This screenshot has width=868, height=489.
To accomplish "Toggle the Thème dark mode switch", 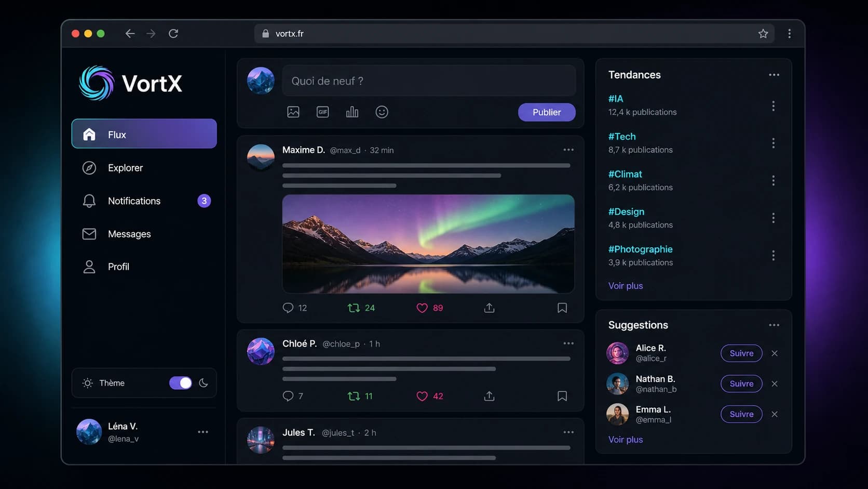I will tap(181, 383).
